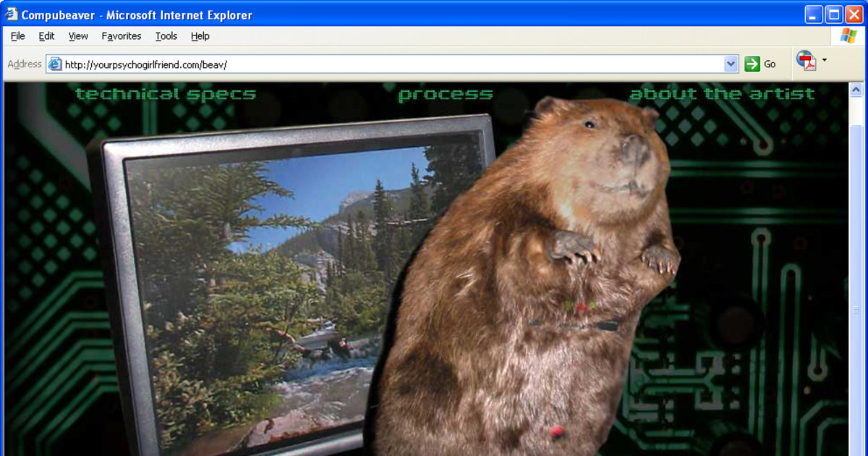Open the address bar history dropdown
The height and width of the screenshot is (456, 868).
tap(730, 64)
